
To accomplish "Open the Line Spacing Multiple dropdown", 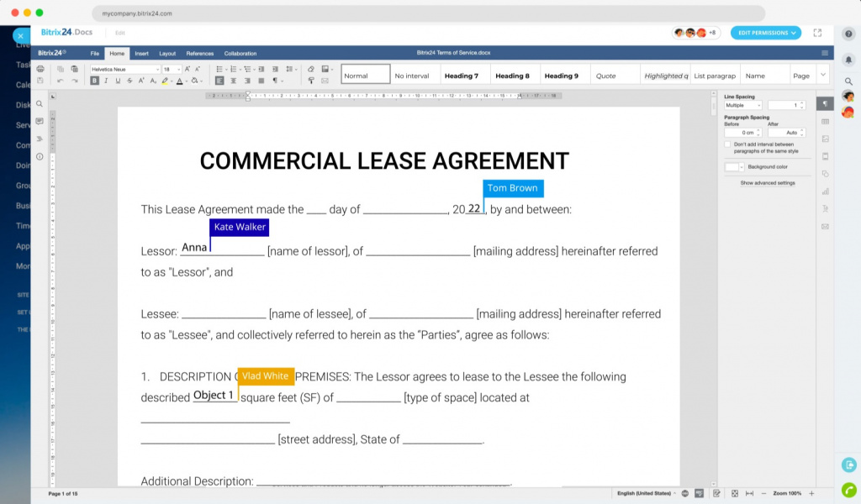I will pos(743,105).
